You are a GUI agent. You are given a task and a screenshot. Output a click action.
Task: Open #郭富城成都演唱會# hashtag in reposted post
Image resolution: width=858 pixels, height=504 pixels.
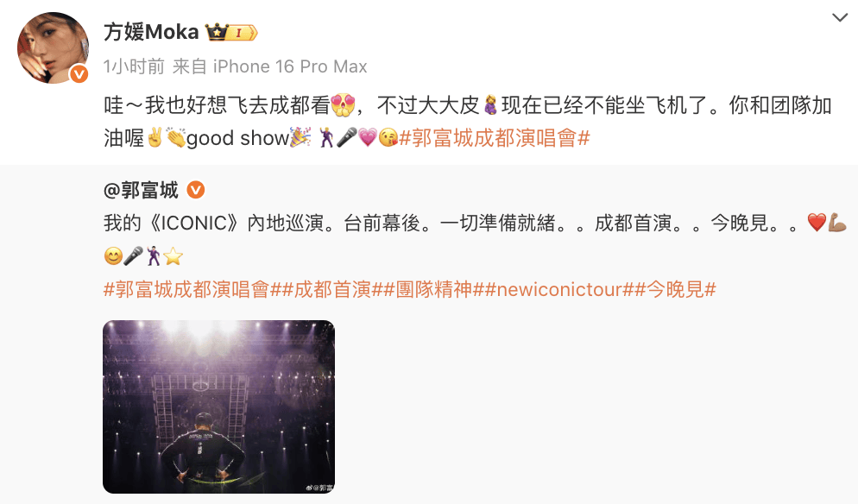(x=192, y=289)
